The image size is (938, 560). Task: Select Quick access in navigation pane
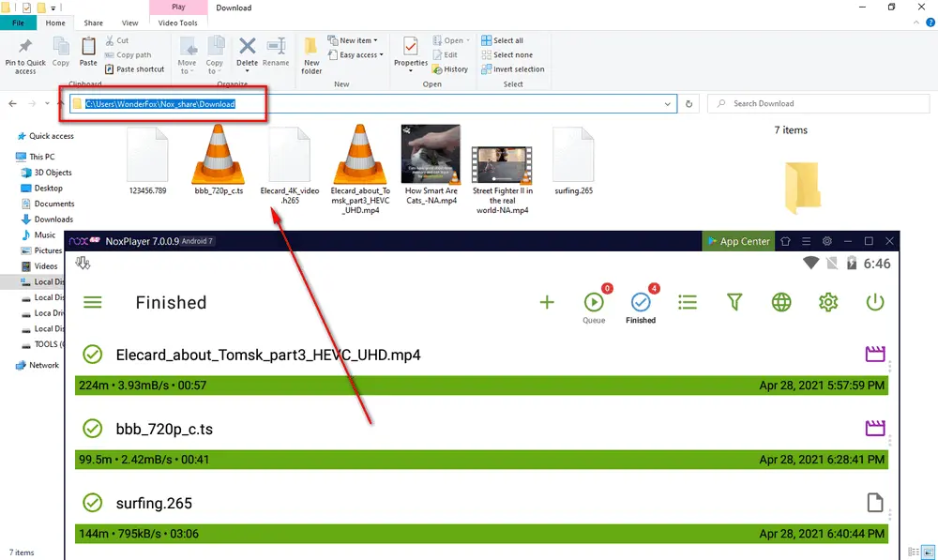pyautogui.click(x=45, y=136)
